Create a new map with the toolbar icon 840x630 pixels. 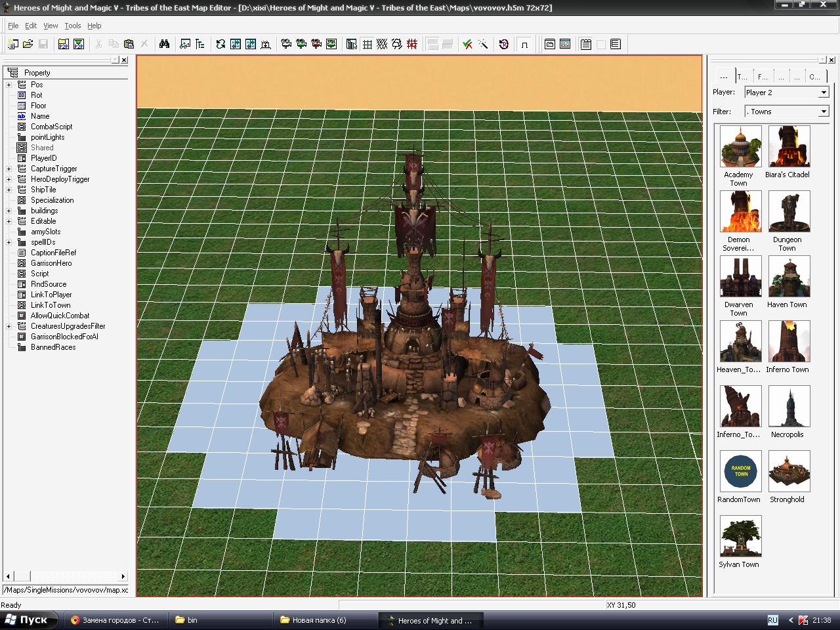pyautogui.click(x=12, y=44)
